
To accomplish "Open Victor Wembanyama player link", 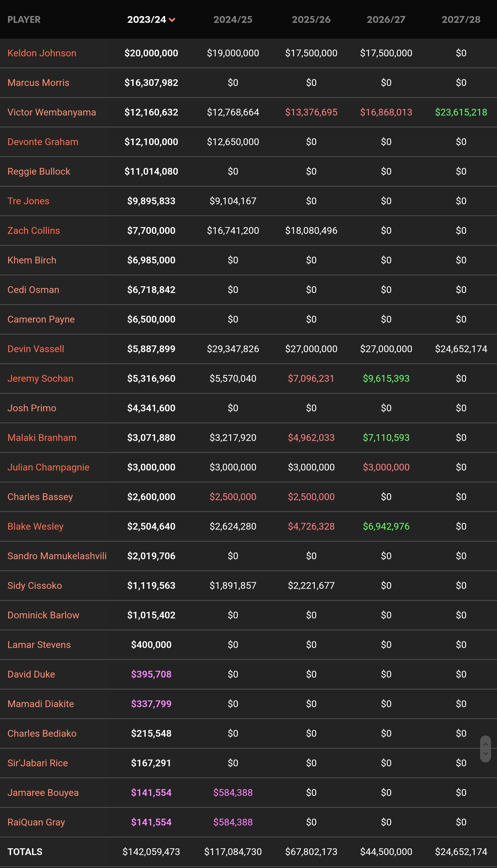I will 52,112.
